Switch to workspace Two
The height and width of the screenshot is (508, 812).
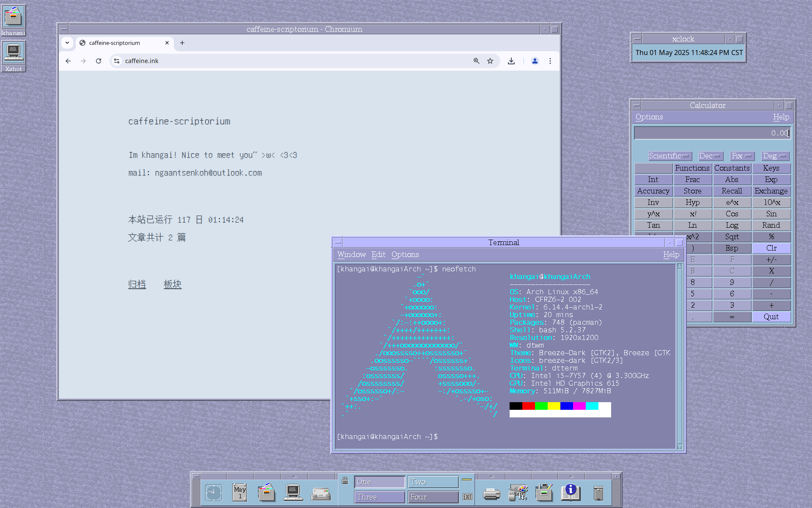coord(433,482)
